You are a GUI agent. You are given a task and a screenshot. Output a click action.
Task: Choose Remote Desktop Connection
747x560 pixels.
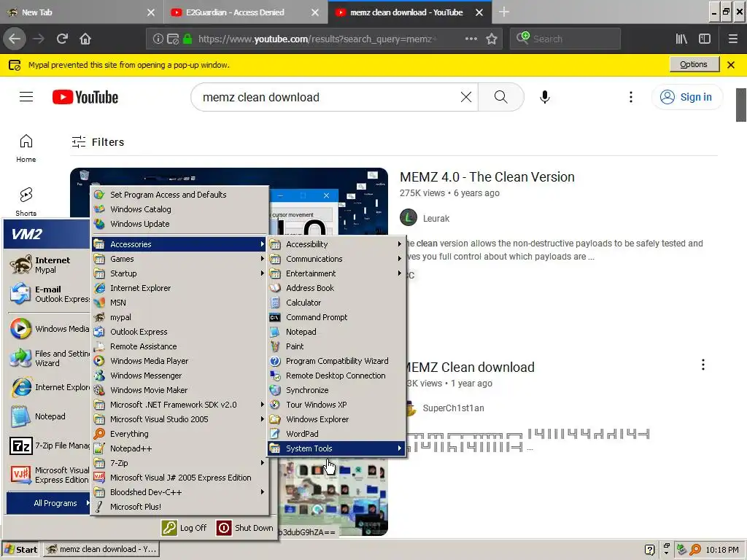coord(336,376)
